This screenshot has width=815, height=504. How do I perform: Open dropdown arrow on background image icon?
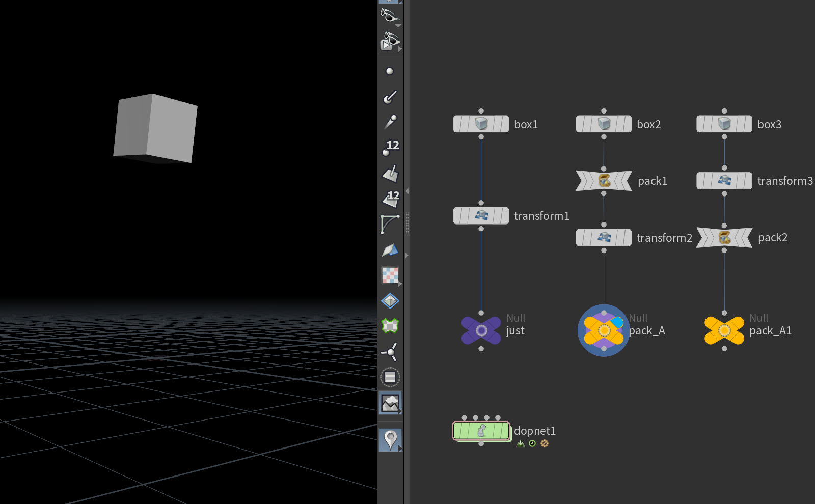[400, 413]
